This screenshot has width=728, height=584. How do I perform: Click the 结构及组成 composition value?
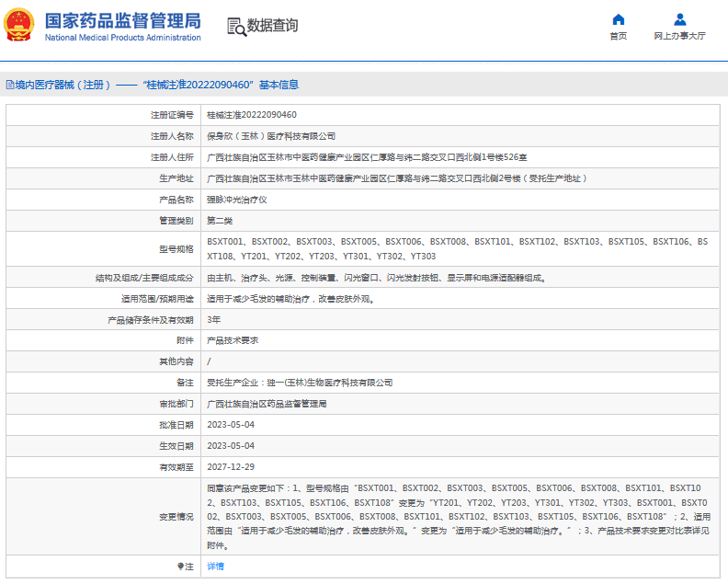377,278
